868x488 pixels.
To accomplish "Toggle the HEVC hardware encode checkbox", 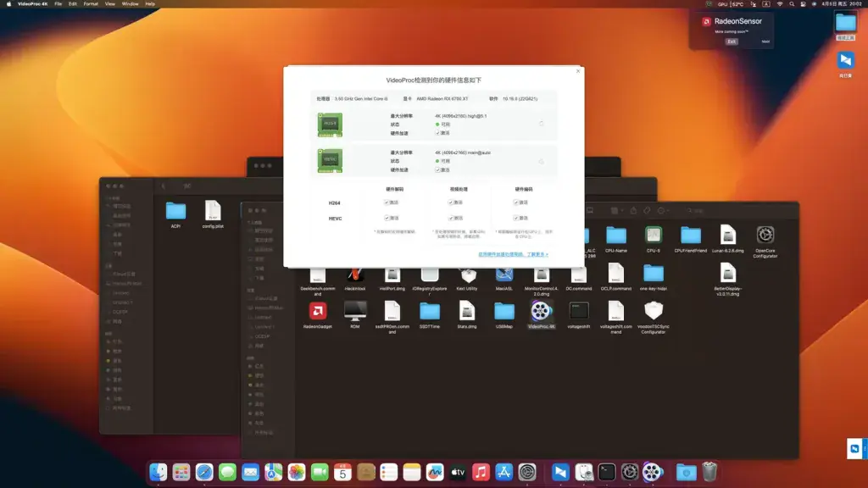I will click(x=515, y=218).
